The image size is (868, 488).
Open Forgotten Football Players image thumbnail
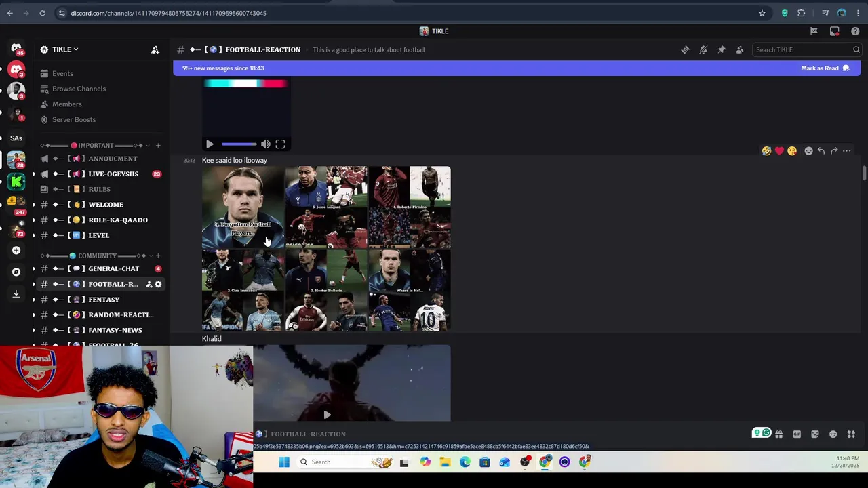pyautogui.click(x=243, y=207)
